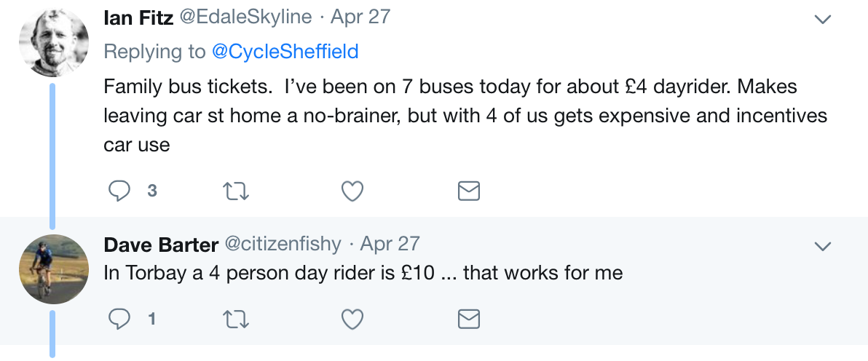
Task: Open Ian Fitz's profile by clicking his name
Action: [x=138, y=17]
